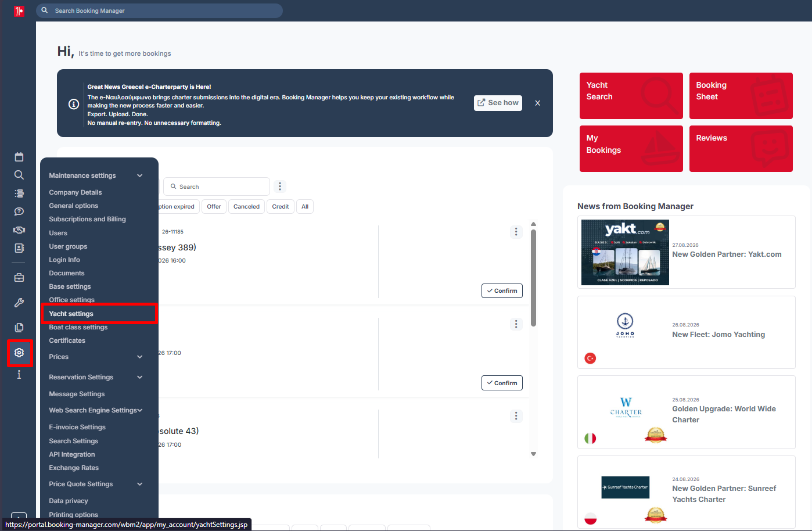
Task: Expand the Reservation Settings chevron
Action: (140, 377)
